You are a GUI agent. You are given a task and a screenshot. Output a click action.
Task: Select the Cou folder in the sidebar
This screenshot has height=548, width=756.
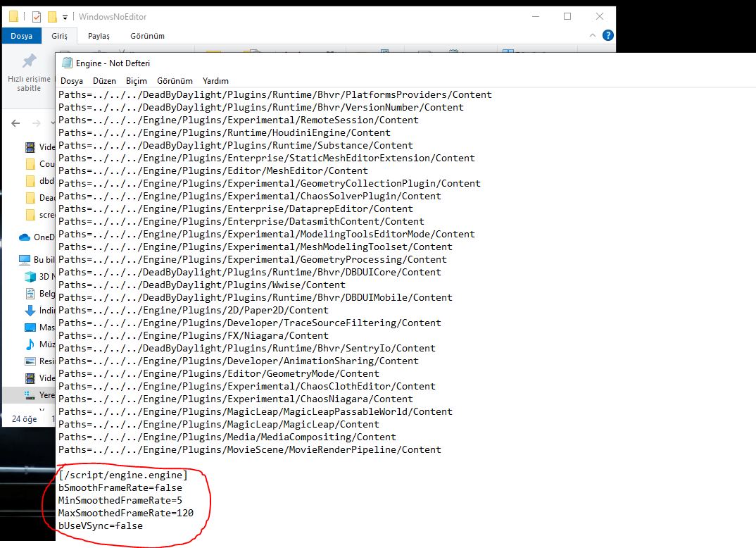40,164
